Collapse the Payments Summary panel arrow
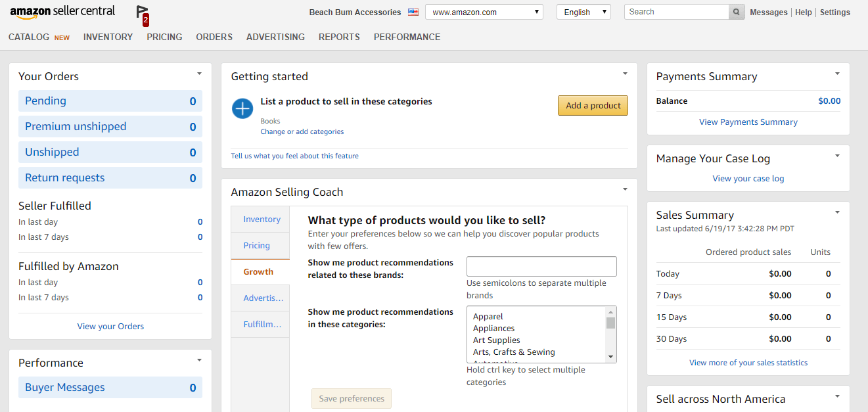This screenshot has width=868, height=412. (837, 74)
